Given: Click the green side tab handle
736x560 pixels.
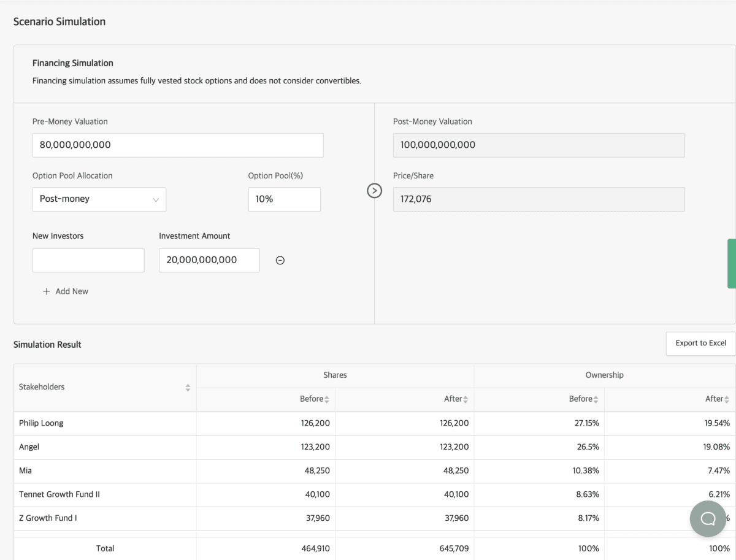Looking at the screenshot, I should (x=732, y=264).
